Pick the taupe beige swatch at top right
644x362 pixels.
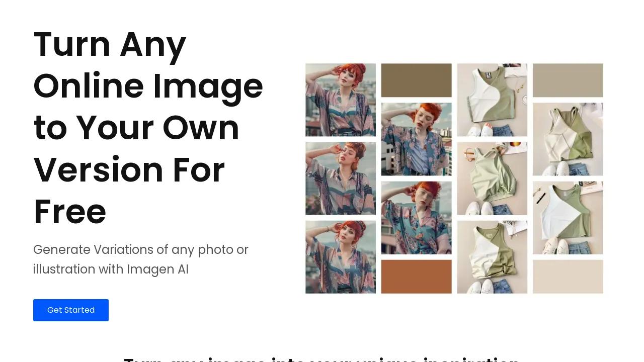click(x=568, y=80)
